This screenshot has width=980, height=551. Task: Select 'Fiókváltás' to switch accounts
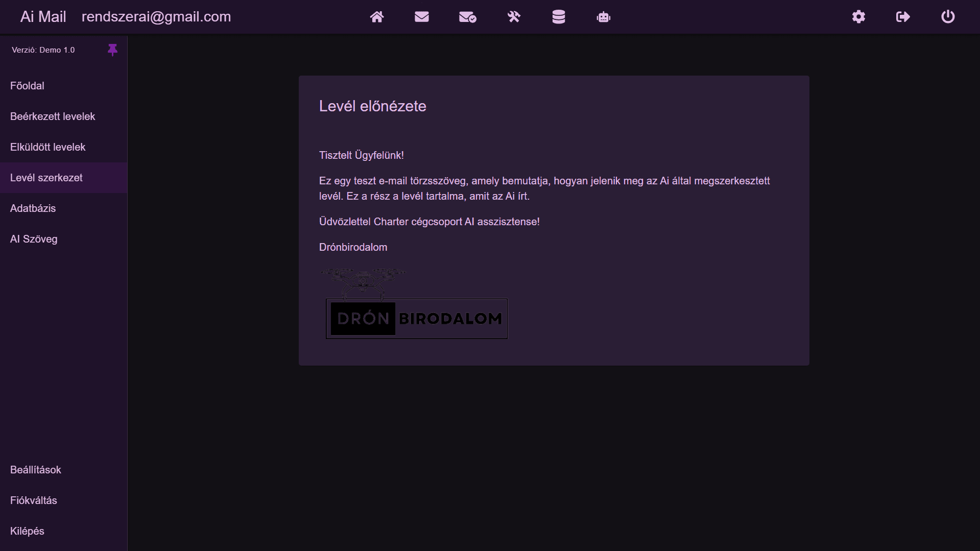pos(34,500)
